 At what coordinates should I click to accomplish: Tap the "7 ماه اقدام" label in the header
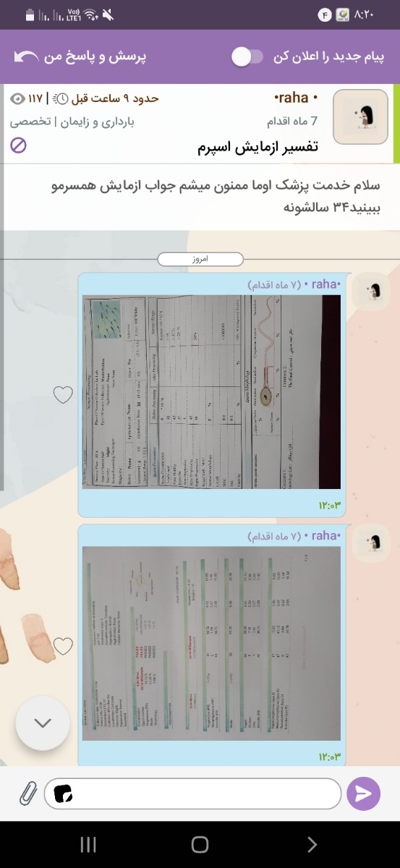[x=292, y=122]
